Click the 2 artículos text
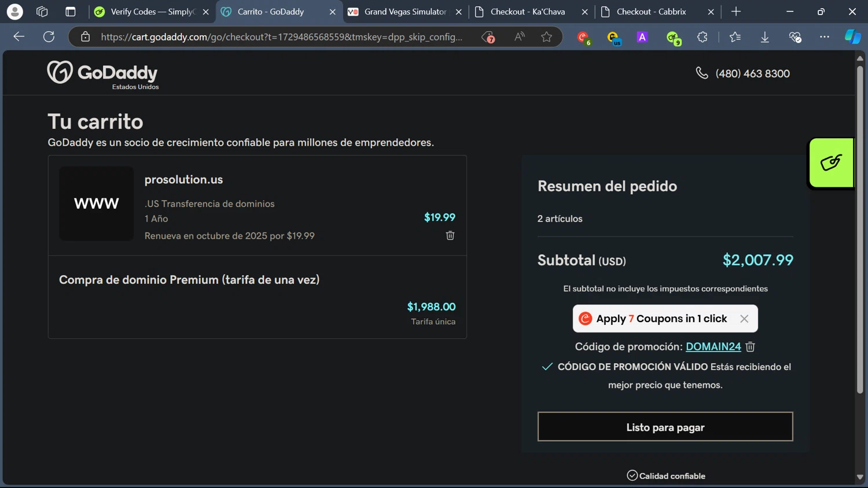Image resolution: width=868 pixels, height=488 pixels. (x=560, y=219)
